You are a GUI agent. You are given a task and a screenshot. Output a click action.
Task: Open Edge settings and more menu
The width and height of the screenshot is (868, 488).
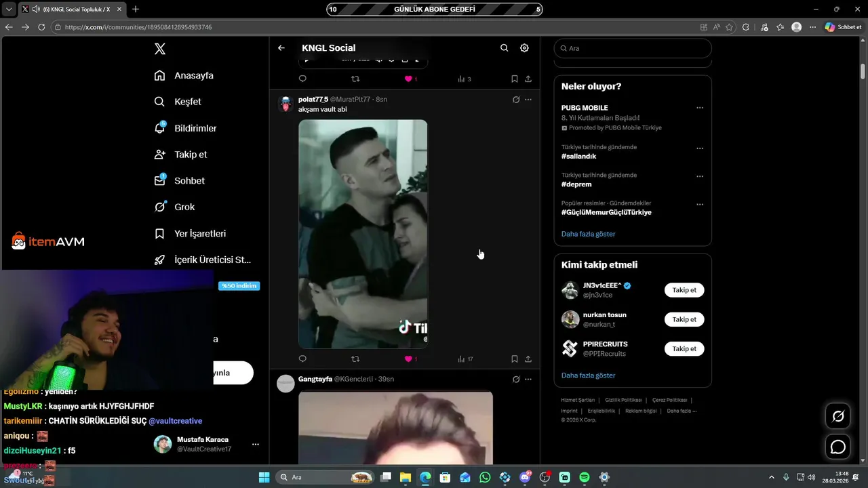coord(812,27)
